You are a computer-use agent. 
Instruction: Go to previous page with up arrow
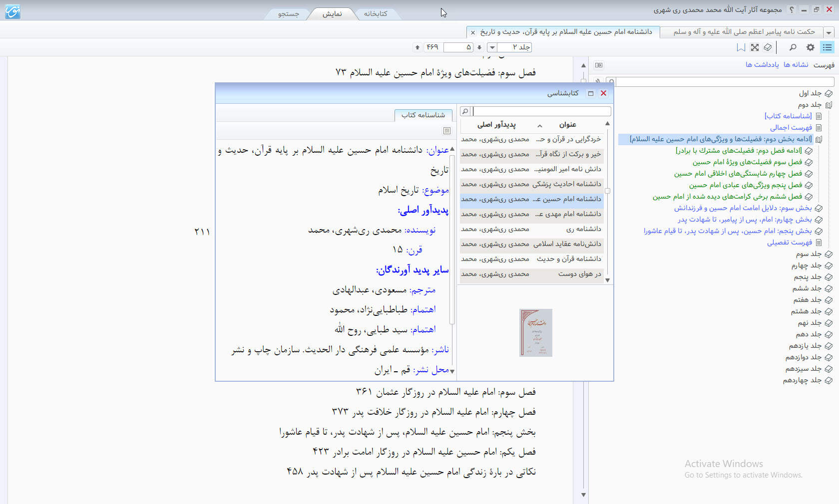pyautogui.click(x=418, y=47)
